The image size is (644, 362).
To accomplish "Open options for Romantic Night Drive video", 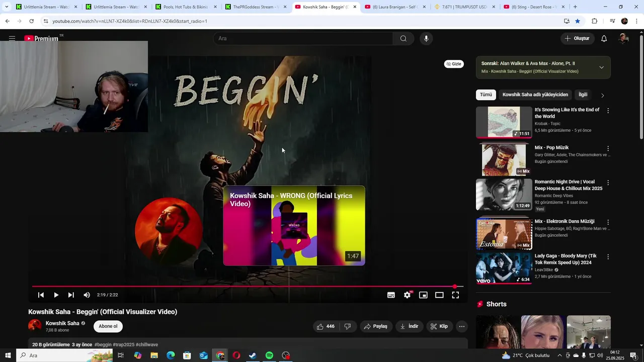I will 608,183.
